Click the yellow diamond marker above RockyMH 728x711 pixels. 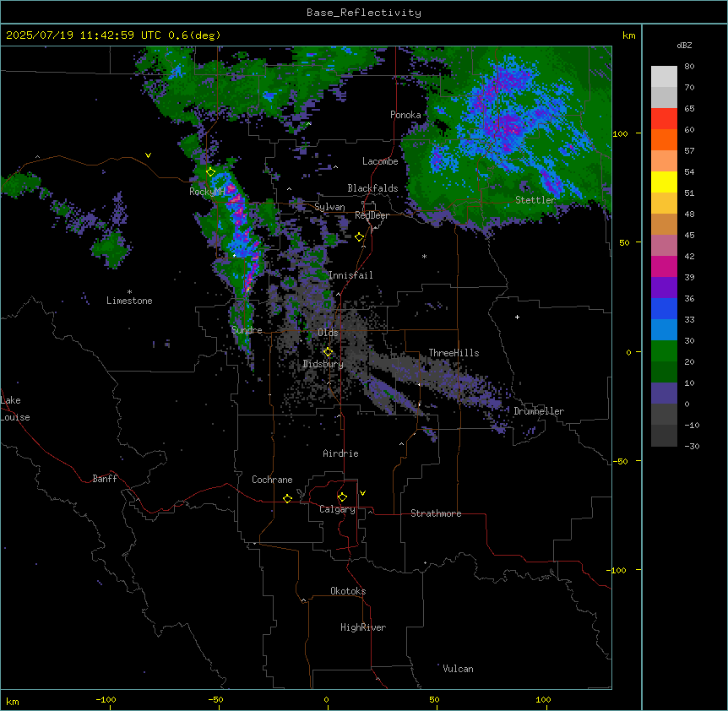210,172
